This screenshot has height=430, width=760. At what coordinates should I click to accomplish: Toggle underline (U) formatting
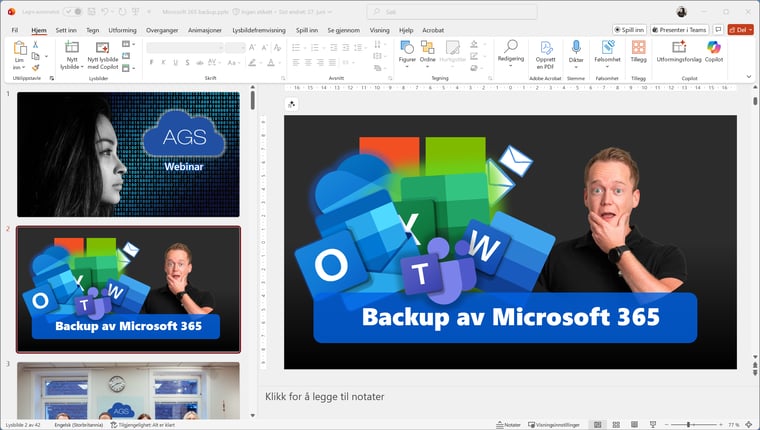[175, 63]
